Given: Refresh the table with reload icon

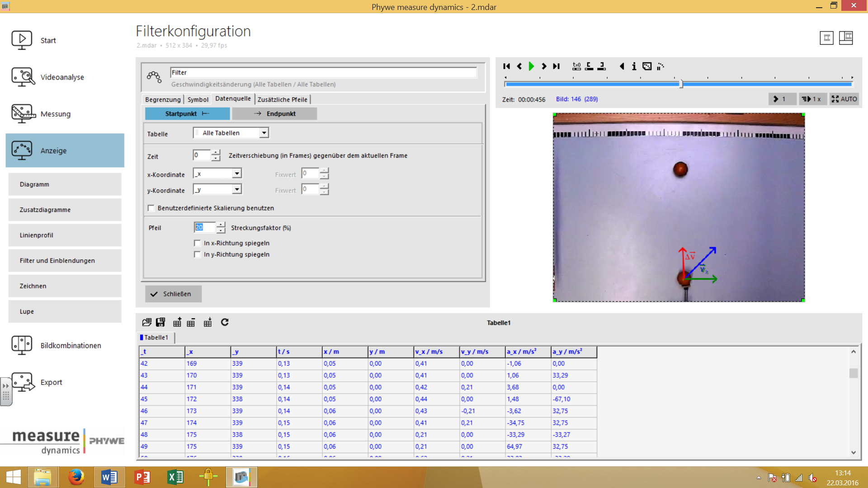Looking at the screenshot, I should point(225,322).
